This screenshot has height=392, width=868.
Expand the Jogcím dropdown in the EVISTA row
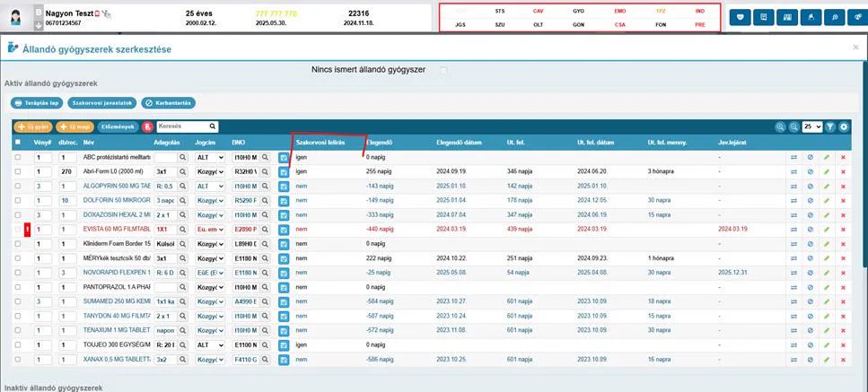pos(210,230)
